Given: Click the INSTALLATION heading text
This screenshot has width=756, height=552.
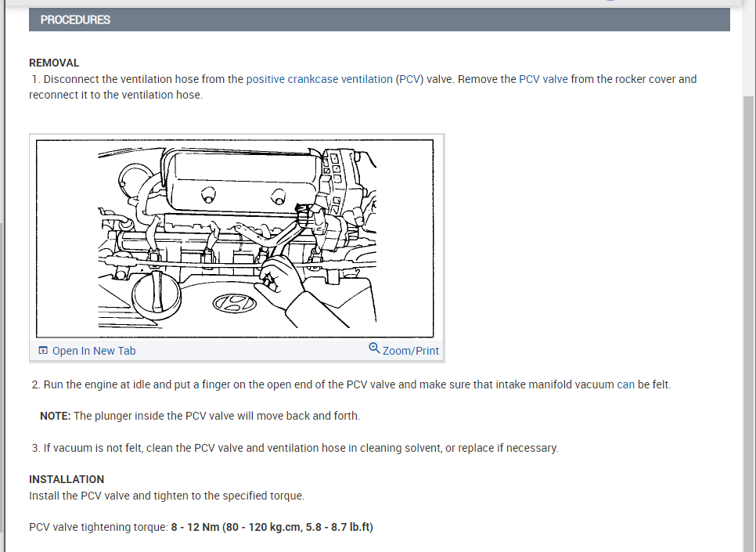Looking at the screenshot, I should 67,479.
